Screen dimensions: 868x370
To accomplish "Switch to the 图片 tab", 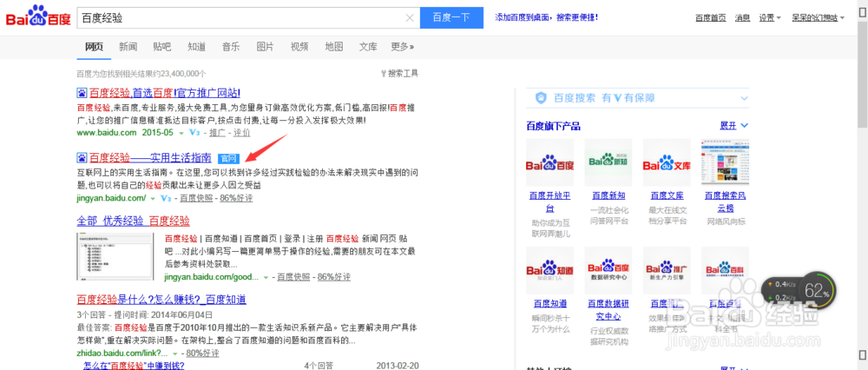I will tap(265, 47).
